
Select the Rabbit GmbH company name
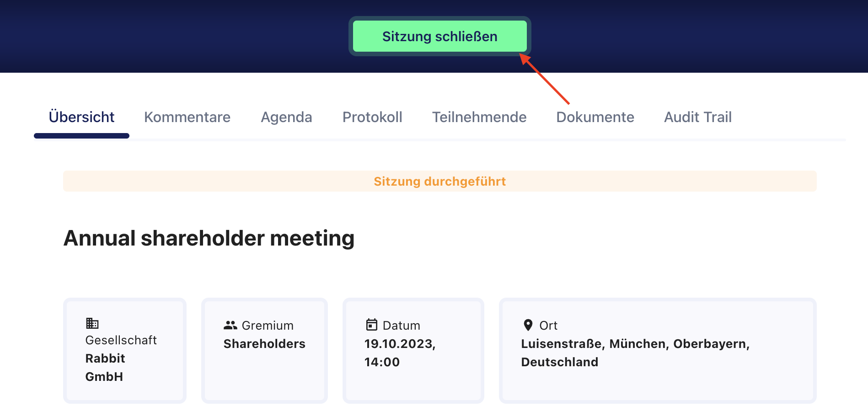[x=105, y=367]
